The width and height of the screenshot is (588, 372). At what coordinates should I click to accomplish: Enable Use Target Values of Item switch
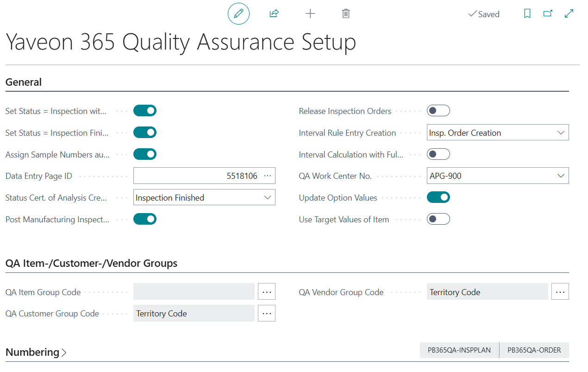(438, 219)
